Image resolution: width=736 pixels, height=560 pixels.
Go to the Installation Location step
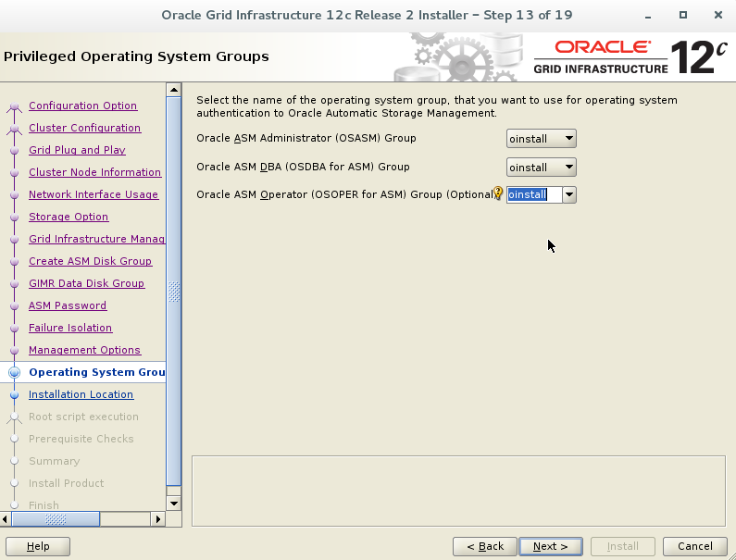81,394
